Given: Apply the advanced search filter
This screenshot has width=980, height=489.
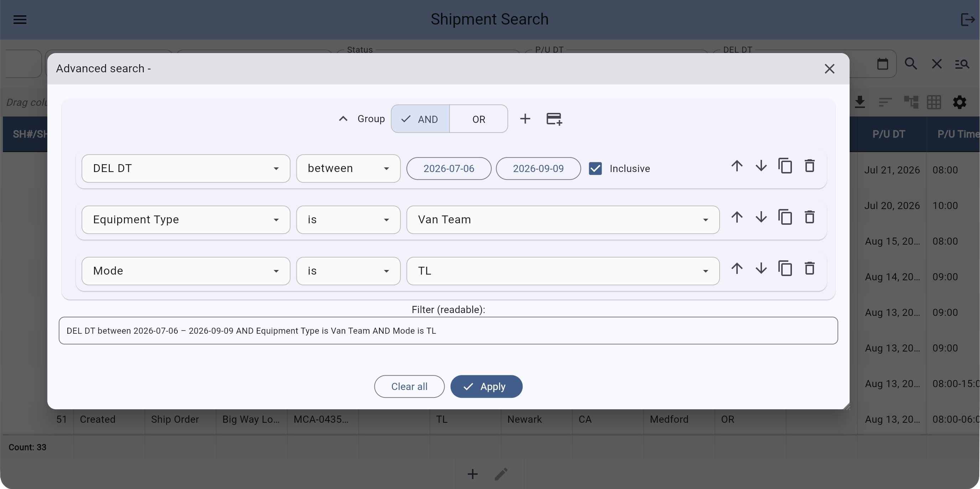Looking at the screenshot, I should pyautogui.click(x=486, y=386).
